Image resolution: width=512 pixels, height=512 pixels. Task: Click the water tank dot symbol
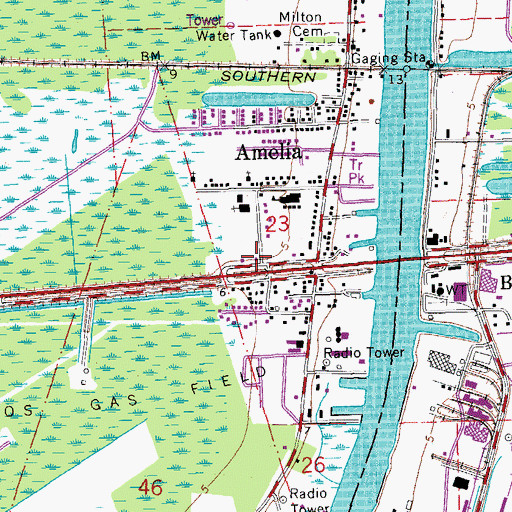point(277,33)
